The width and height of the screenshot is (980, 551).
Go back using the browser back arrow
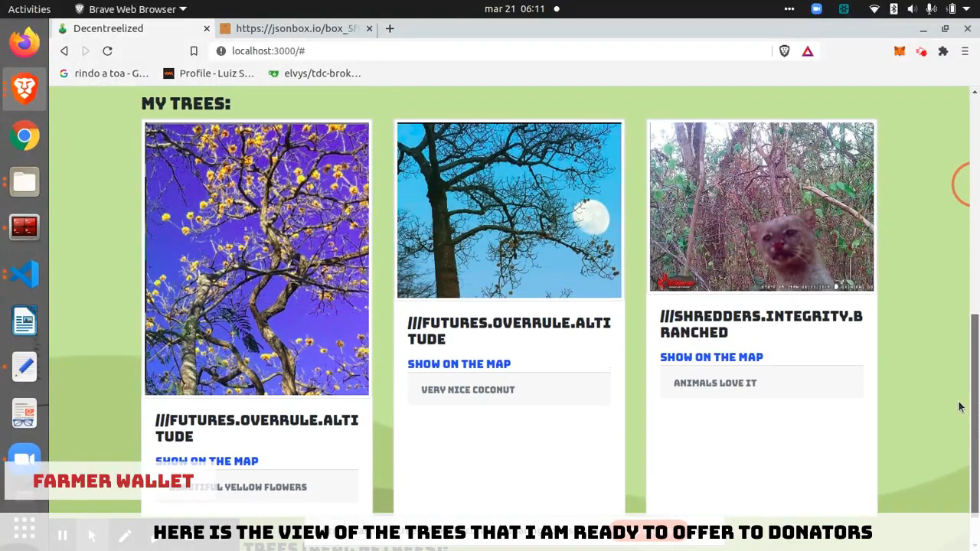[x=64, y=51]
